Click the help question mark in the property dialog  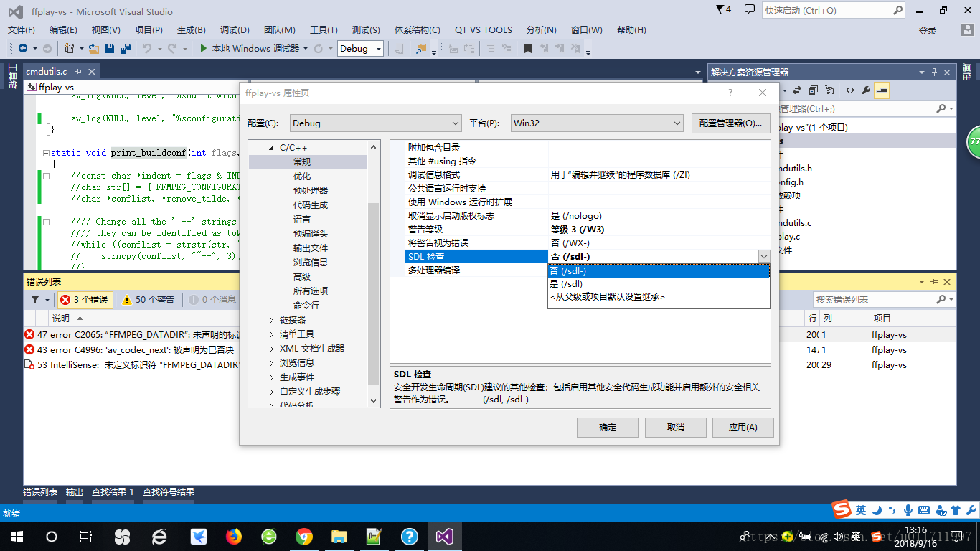pos(730,93)
